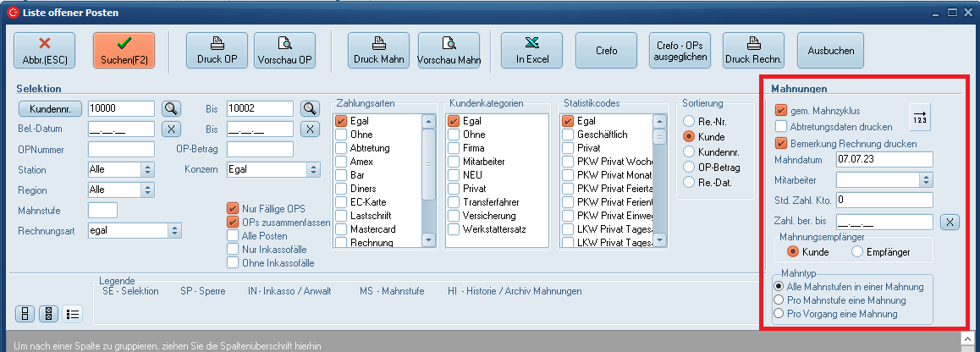980x352 pixels.
Task: Click the Ausbuchen button
Action: click(830, 51)
